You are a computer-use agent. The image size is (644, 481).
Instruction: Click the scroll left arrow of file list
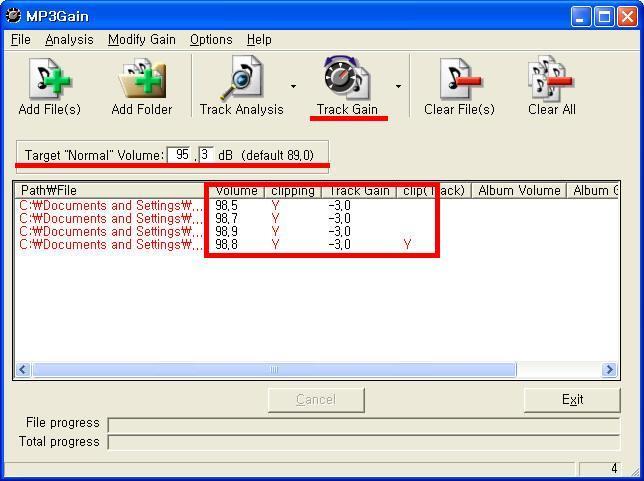click(x=23, y=370)
